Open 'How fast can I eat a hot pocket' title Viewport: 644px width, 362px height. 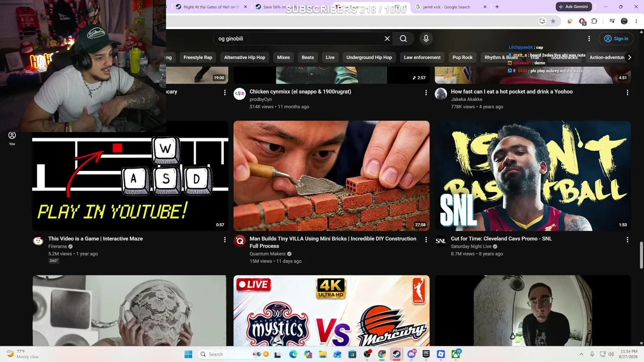(512, 92)
